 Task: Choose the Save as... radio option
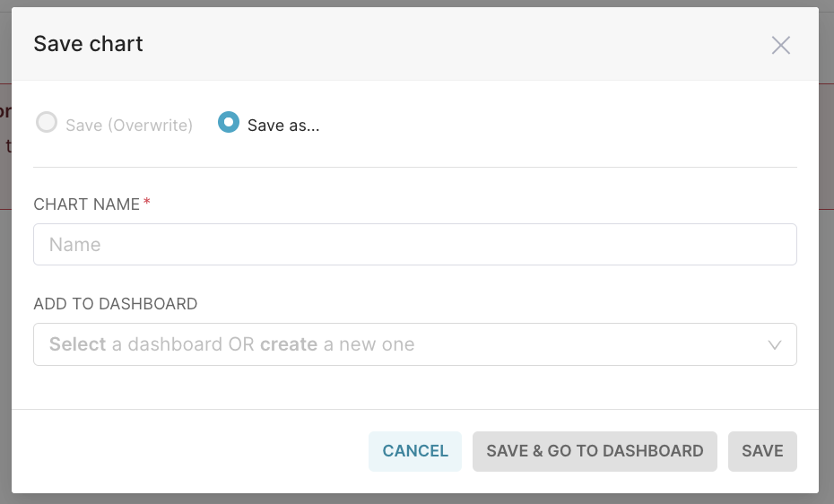point(229,123)
